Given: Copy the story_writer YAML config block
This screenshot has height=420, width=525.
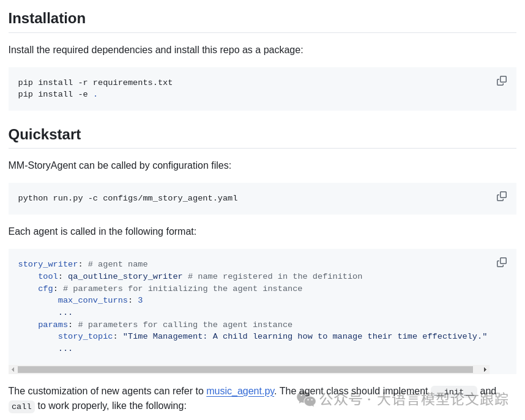Looking at the screenshot, I should tap(502, 262).
